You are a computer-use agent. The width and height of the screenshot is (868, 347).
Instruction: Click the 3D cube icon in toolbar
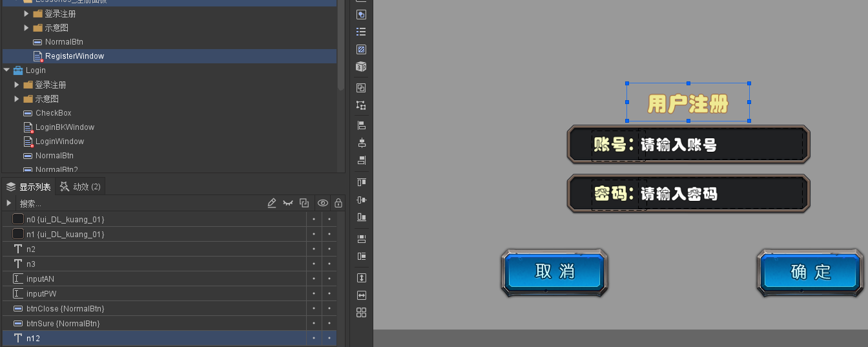point(361,67)
